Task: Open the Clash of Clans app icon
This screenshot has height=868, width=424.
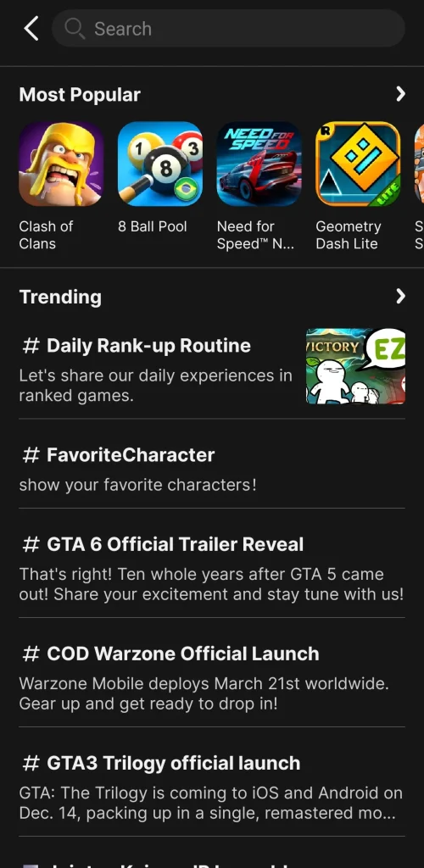Action: click(x=61, y=164)
